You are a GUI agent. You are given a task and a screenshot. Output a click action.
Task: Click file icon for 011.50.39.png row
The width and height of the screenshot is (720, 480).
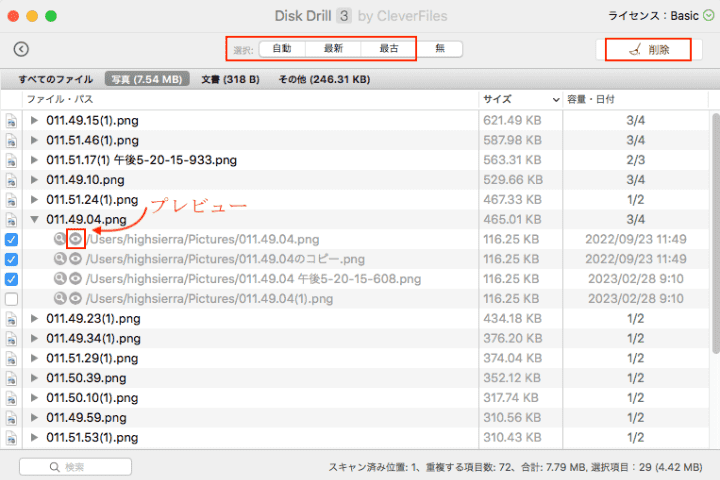pos(11,378)
